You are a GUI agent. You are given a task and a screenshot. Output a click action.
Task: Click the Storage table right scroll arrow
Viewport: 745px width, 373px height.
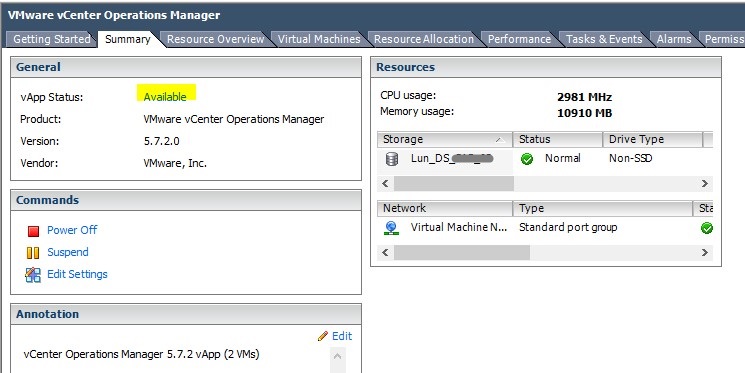[x=705, y=183]
